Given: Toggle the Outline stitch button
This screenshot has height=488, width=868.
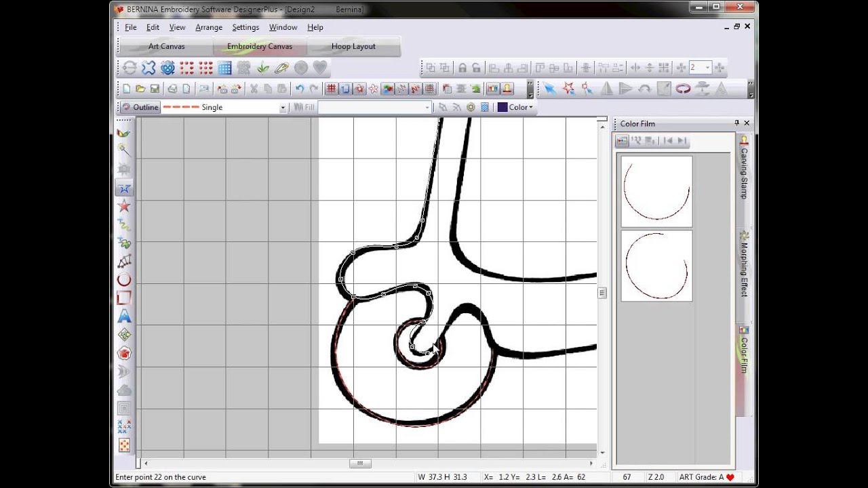Looking at the screenshot, I should tap(140, 107).
